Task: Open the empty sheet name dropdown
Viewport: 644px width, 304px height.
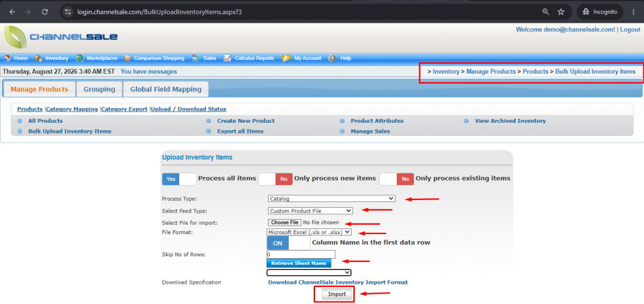Action: point(309,273)
